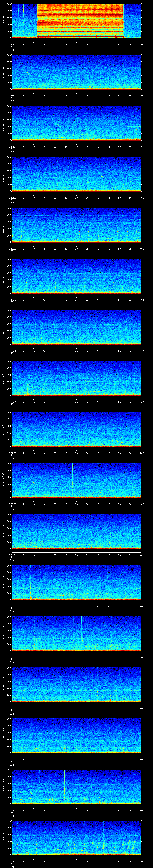153x868 pixels.
Task: Click the '10:30:00' start time label
Action: [x=12, y=861]
